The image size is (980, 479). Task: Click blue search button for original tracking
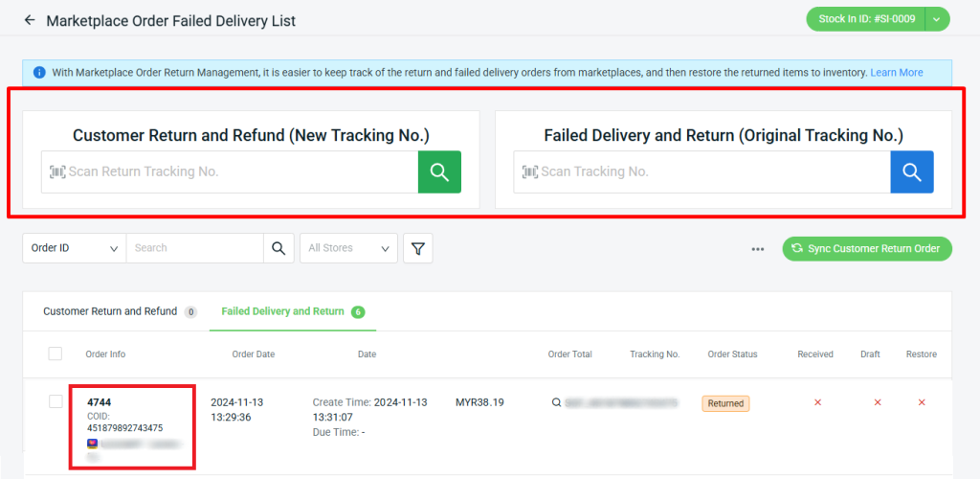pyautogui.click(x=911, y=172)
